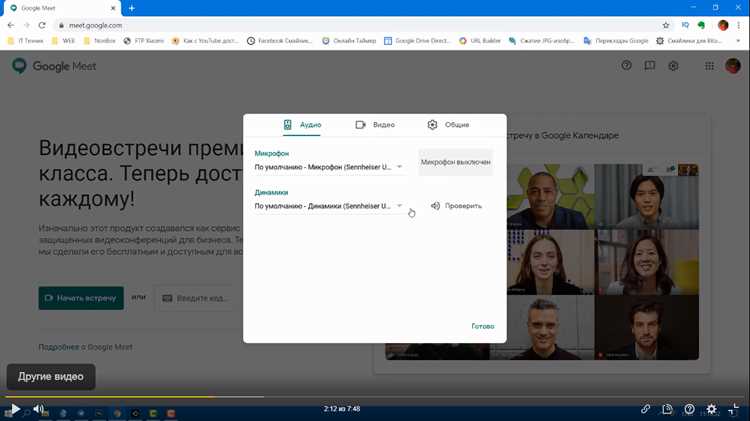Click Проверить to test the speakers
Screen dimensions: 750x421
point(456,206)
